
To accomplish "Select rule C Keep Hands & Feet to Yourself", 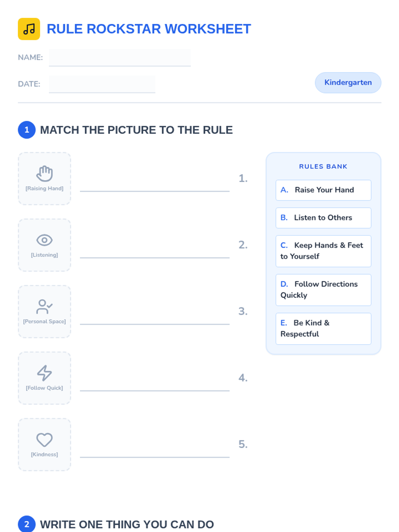I will tap(323, 251).
